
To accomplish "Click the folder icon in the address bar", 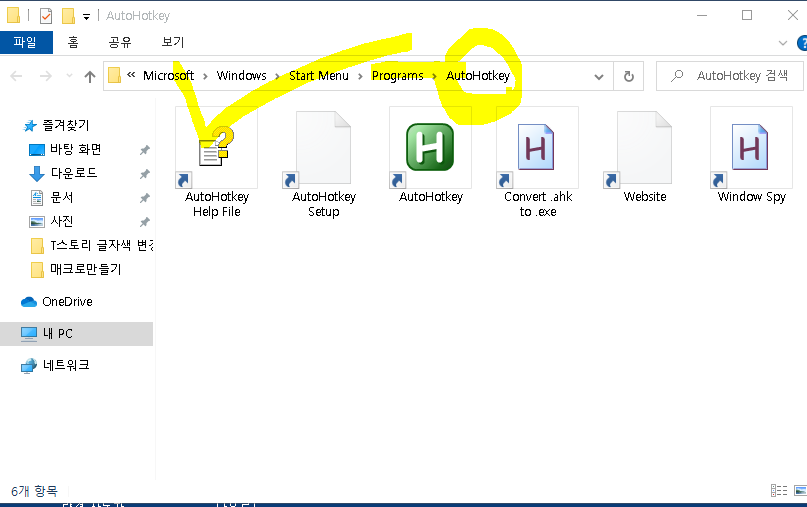I will [x=114, y=76].
